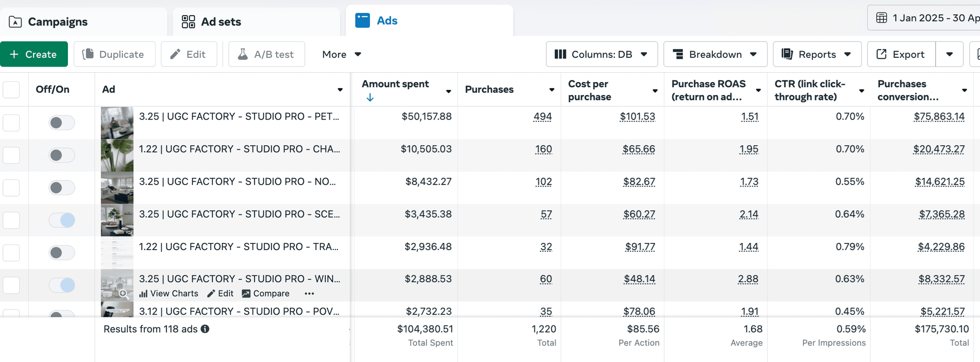The image size is (980, 362).
Task: Tick the select-all checkbox in the table header
Action: coord(11,89)
